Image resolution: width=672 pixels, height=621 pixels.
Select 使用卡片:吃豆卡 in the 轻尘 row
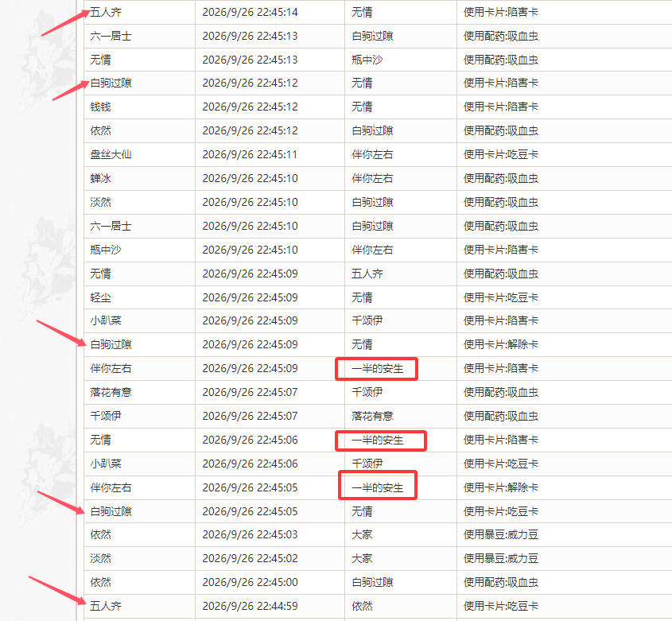coord(500,297)
